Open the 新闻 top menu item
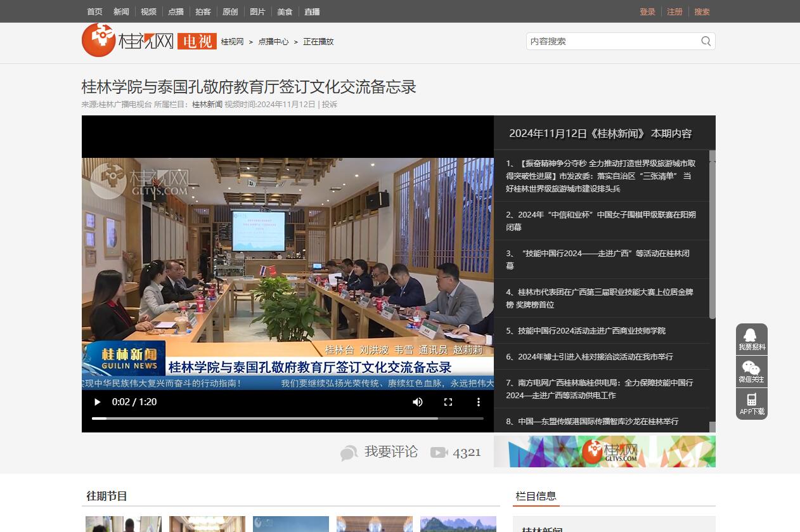This screenshot has width=800, height=532. 121,11
